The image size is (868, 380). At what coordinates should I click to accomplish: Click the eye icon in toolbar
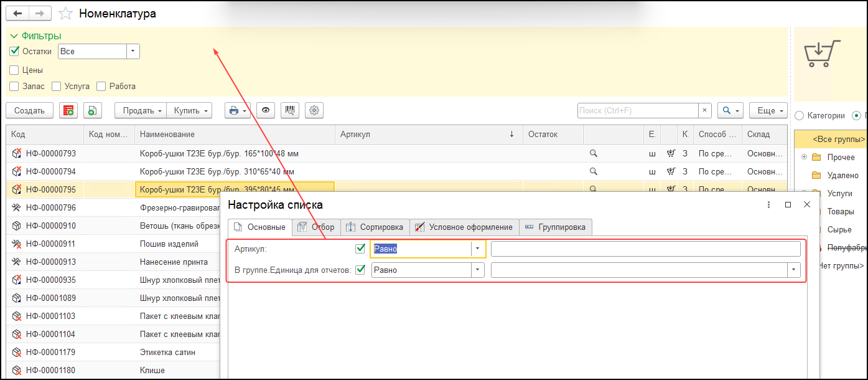(266, 110)
